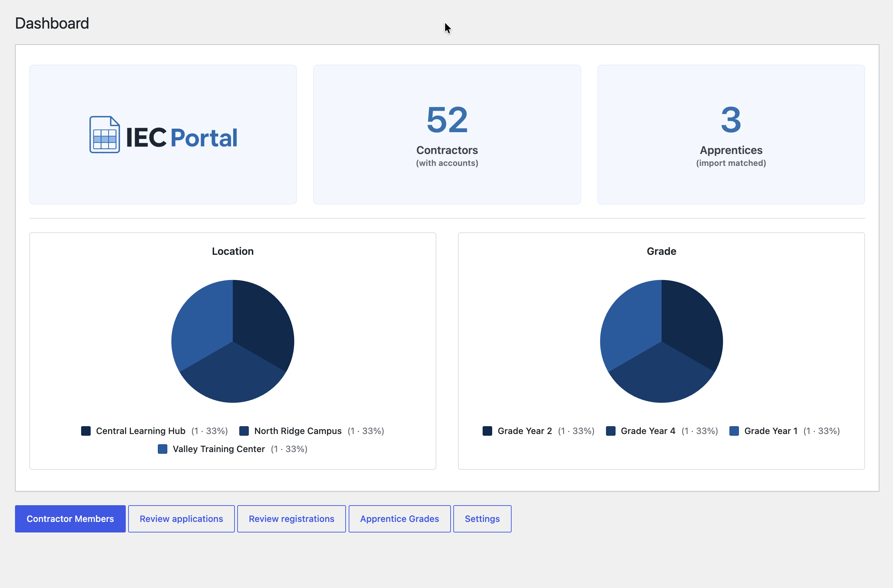Go to Review registrations tab
The height and width of the screenshot is (588, 893).
click(x=291, y=519)
